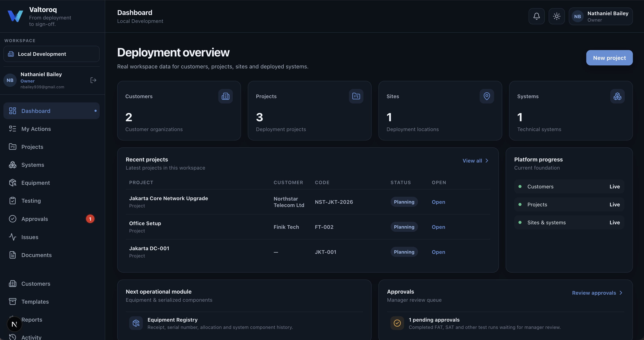
Task: Open Projects in the sidebar
Action: pos(52,147)
